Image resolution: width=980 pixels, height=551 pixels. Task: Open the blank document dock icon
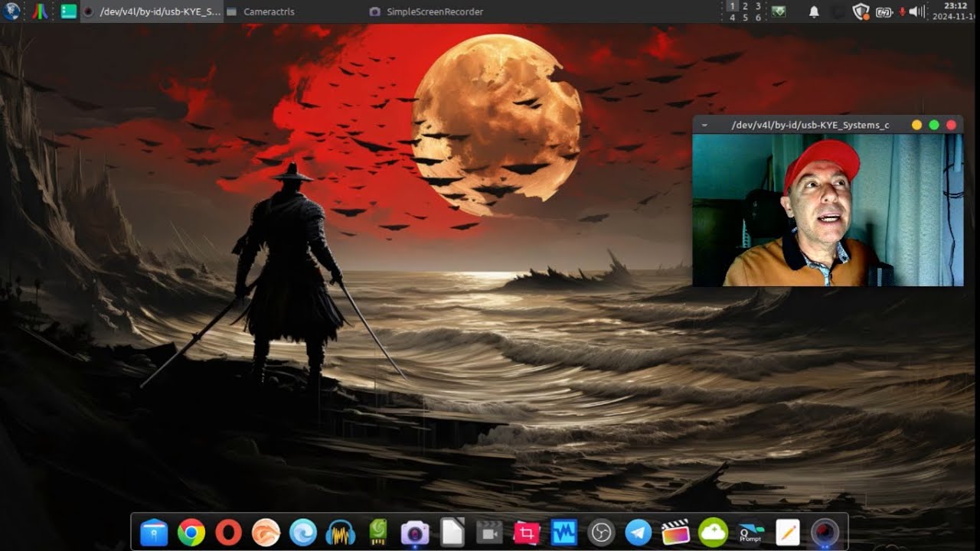point(452,532)
